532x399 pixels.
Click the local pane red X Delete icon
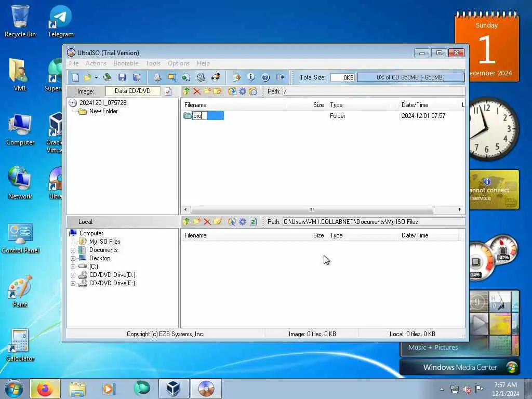click(207, 222)
